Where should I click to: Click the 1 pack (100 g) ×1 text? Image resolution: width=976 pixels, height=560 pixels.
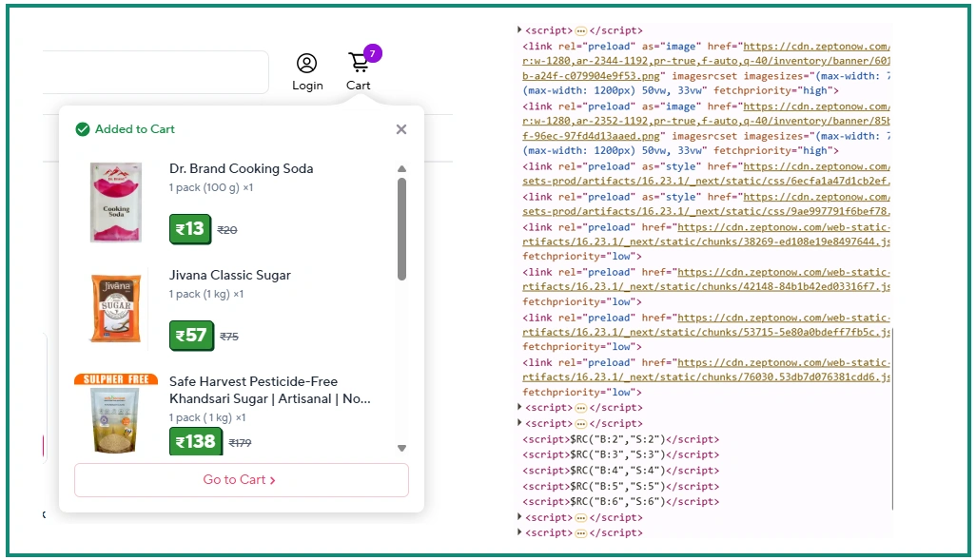coord(211,187)
